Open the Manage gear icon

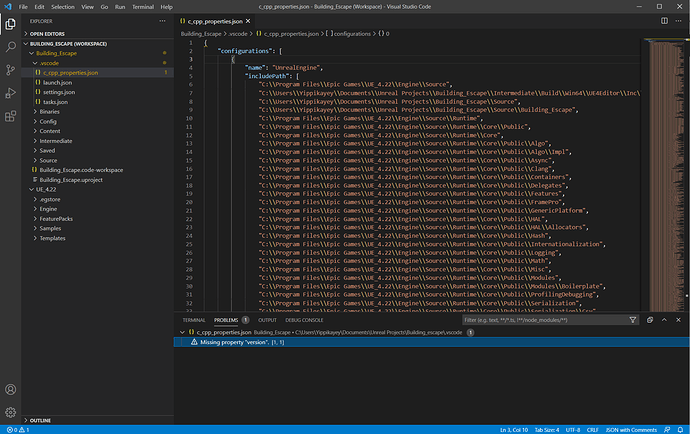tap(10, 412)
